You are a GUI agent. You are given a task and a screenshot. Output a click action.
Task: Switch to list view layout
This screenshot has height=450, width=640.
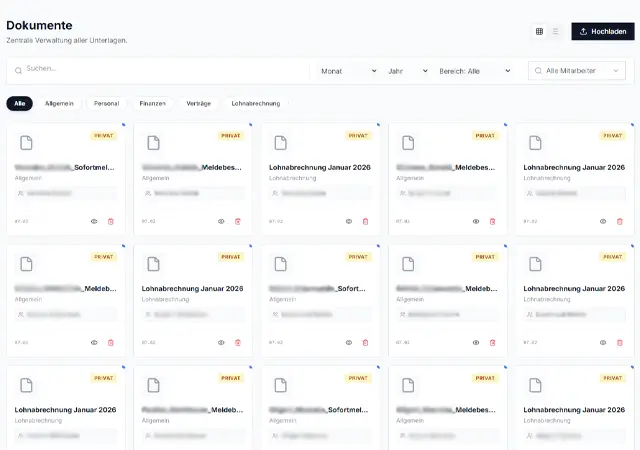[x=556, y=31]
